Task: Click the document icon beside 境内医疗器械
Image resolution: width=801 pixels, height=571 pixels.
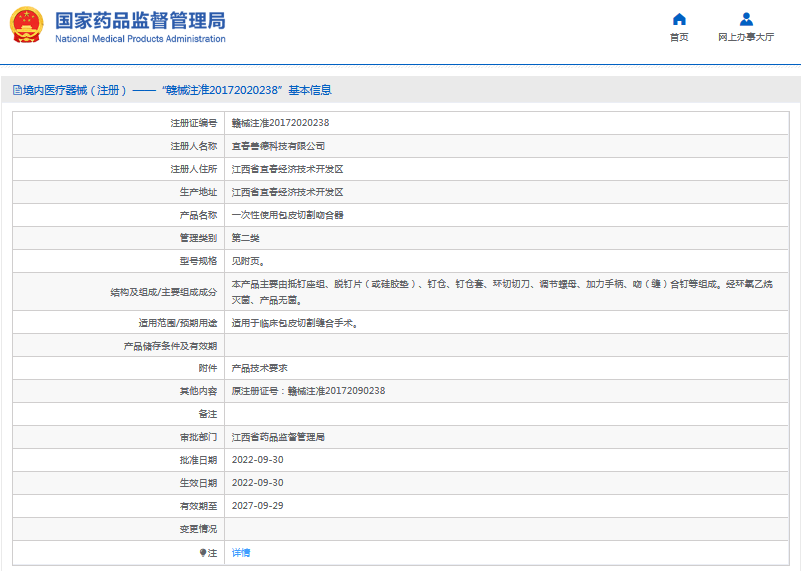Action: click(x=17, y=90)
